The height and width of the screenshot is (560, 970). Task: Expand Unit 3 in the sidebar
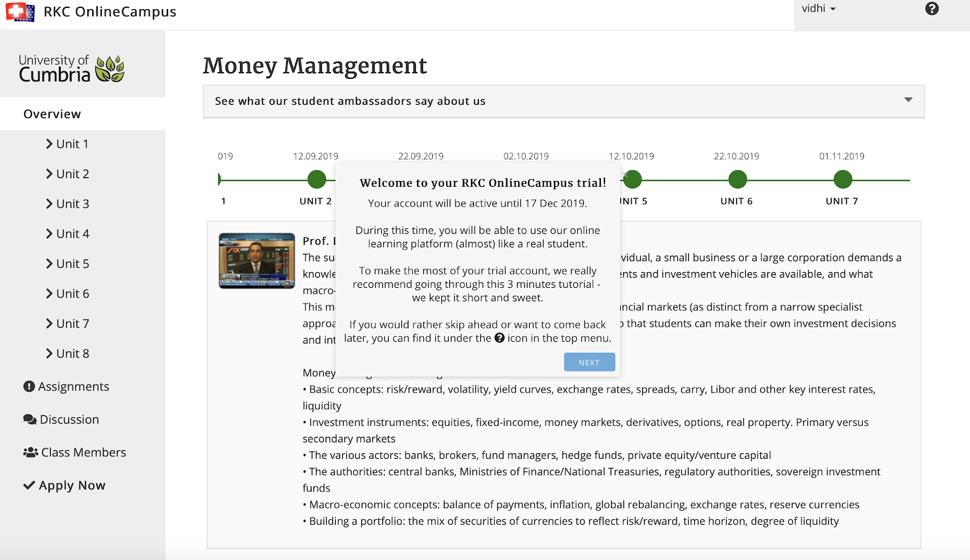pyautogui.click(x=67, y=204)
